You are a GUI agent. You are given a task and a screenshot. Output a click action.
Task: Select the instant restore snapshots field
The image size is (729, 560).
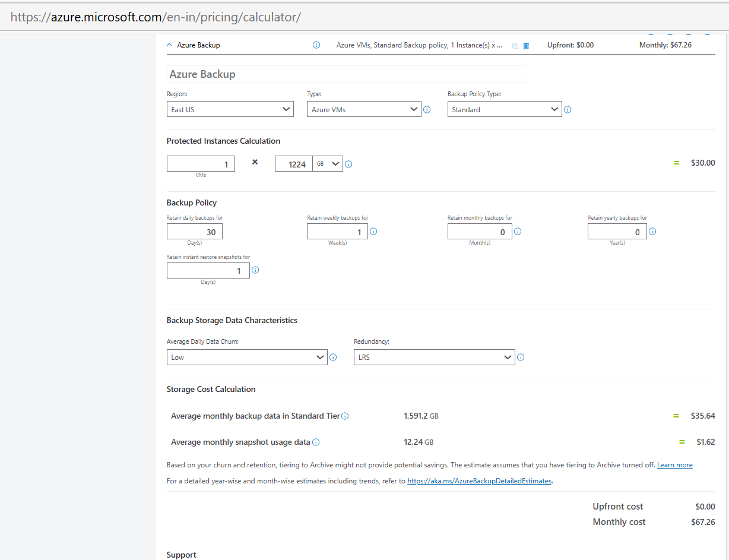tap(208, 271)
